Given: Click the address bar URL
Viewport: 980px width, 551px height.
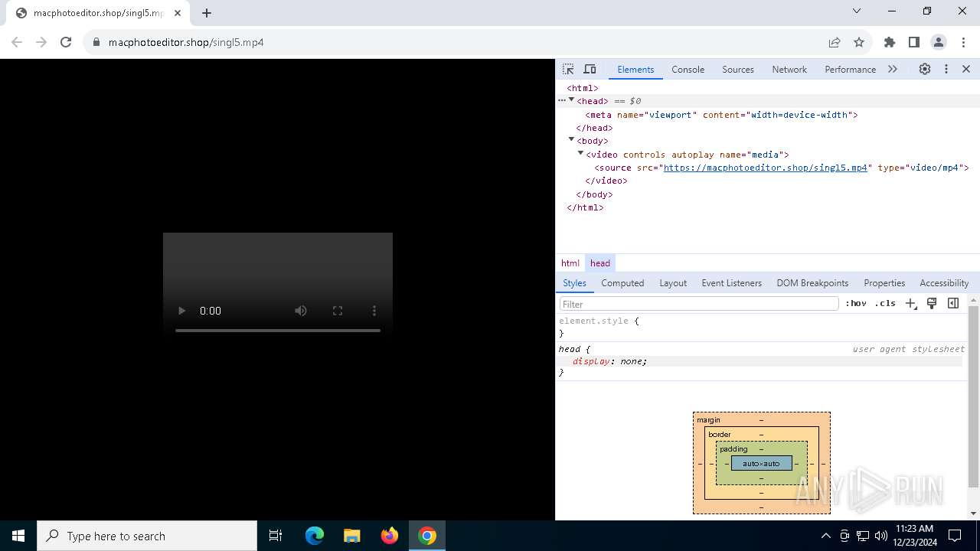Looking at the screenshot, I should [x=186, y=42].
